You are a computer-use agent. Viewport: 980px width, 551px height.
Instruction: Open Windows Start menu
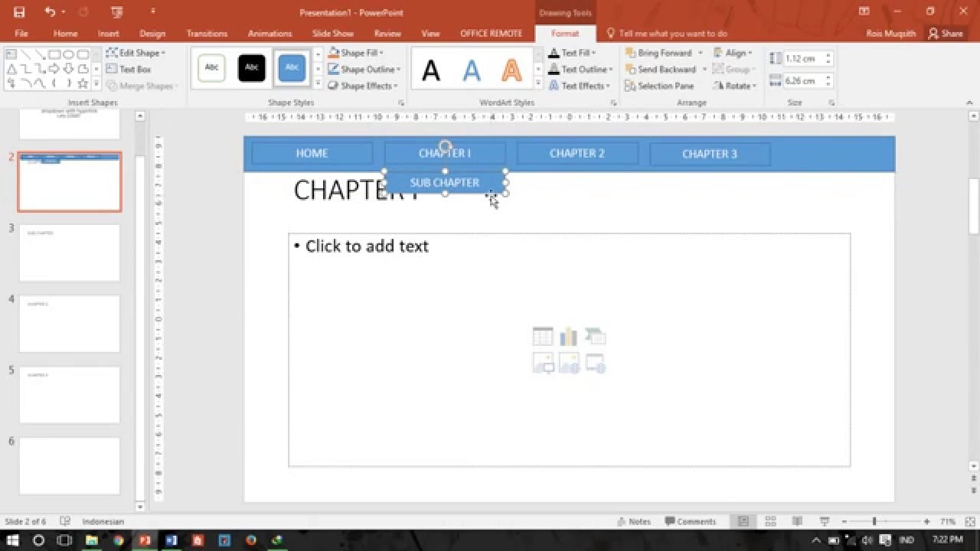click(13, 540)
